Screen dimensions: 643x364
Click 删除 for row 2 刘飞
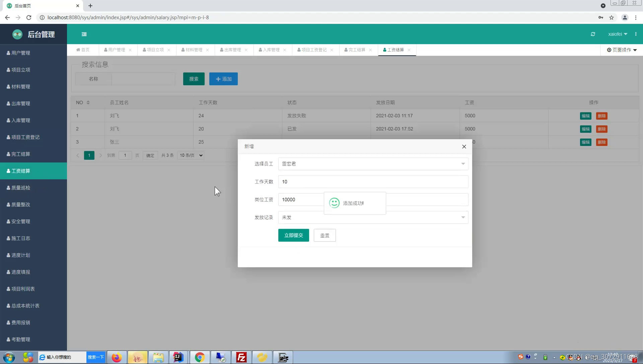click(x=602, y=129)
